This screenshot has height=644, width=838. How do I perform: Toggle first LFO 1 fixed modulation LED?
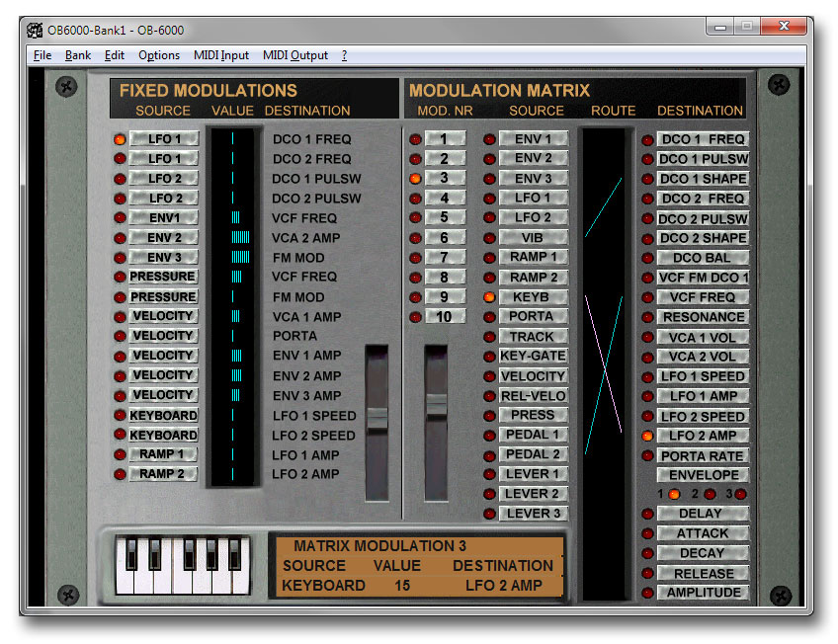(x=120, y=139)
